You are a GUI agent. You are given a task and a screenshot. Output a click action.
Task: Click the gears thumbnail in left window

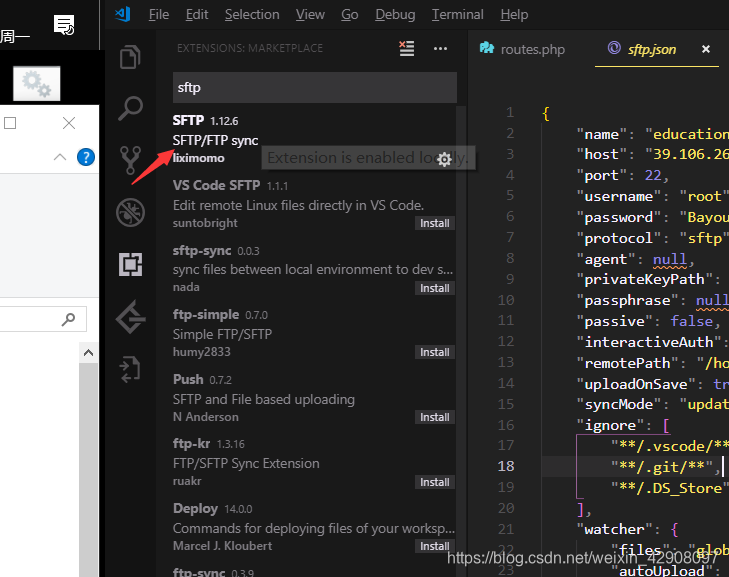tap(37, 84)
